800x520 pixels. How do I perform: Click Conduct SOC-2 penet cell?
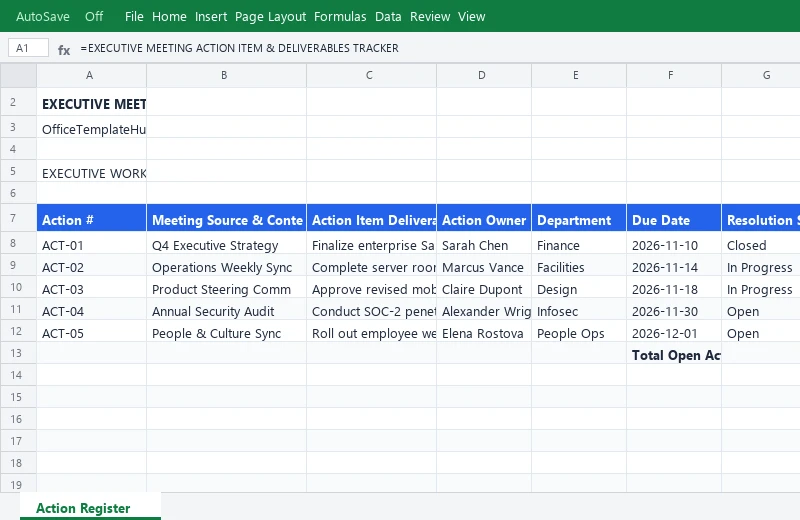pyautogui.click(x=371, y=311)
